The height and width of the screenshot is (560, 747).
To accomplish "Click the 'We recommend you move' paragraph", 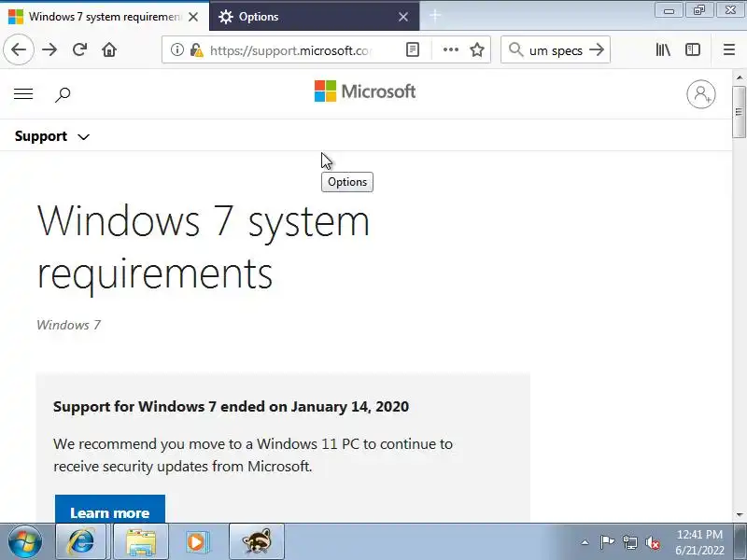I will [253, 455].
